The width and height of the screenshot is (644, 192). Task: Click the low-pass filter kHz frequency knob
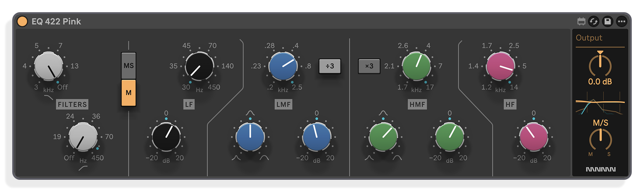[49, 66]
